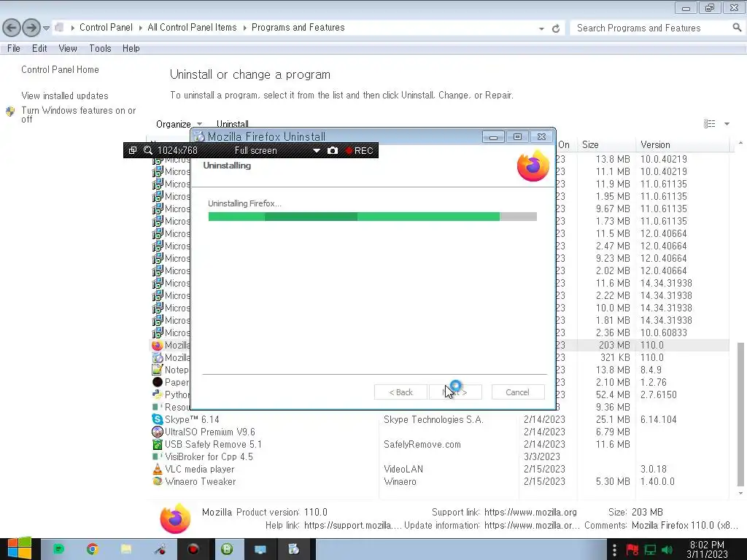
Task: Show hidden tray icons
Action: coord(614,550)
